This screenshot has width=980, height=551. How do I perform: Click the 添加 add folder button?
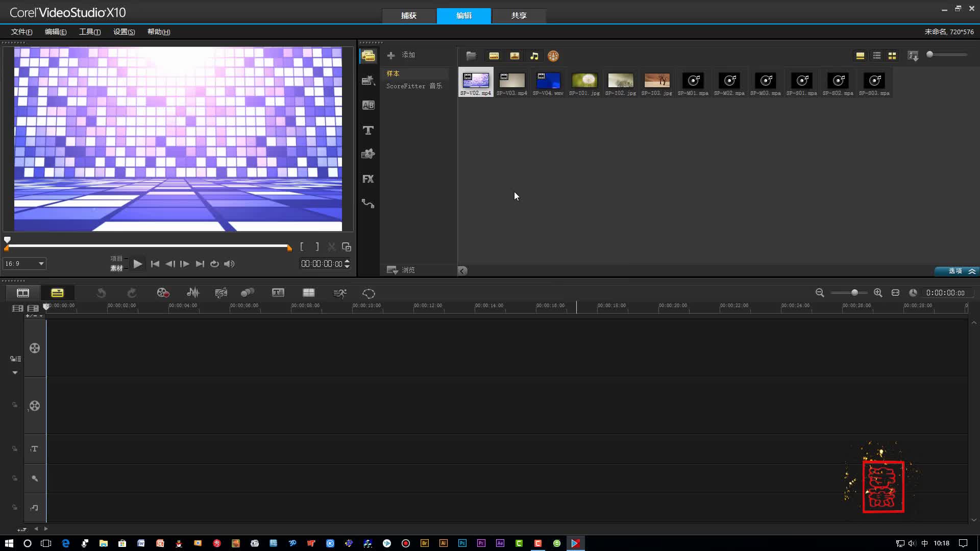[x=401, y=55]
